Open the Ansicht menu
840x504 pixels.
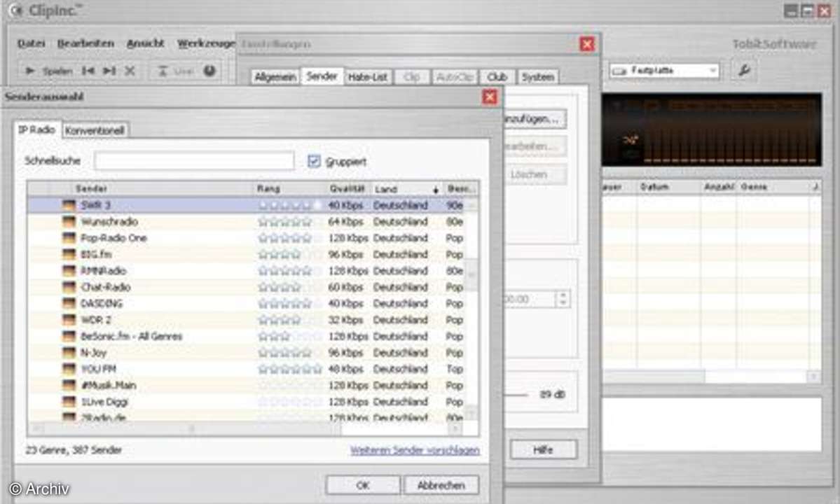click(145, 43)
